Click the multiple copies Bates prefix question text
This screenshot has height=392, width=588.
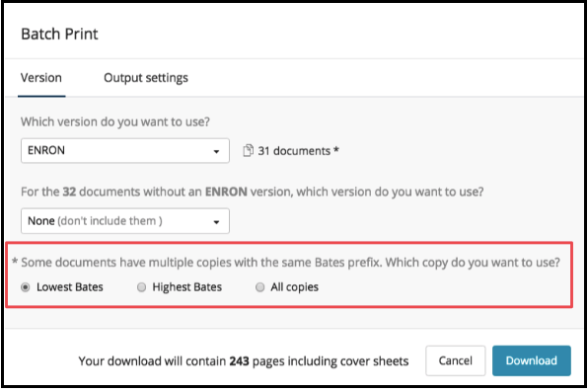287,262
